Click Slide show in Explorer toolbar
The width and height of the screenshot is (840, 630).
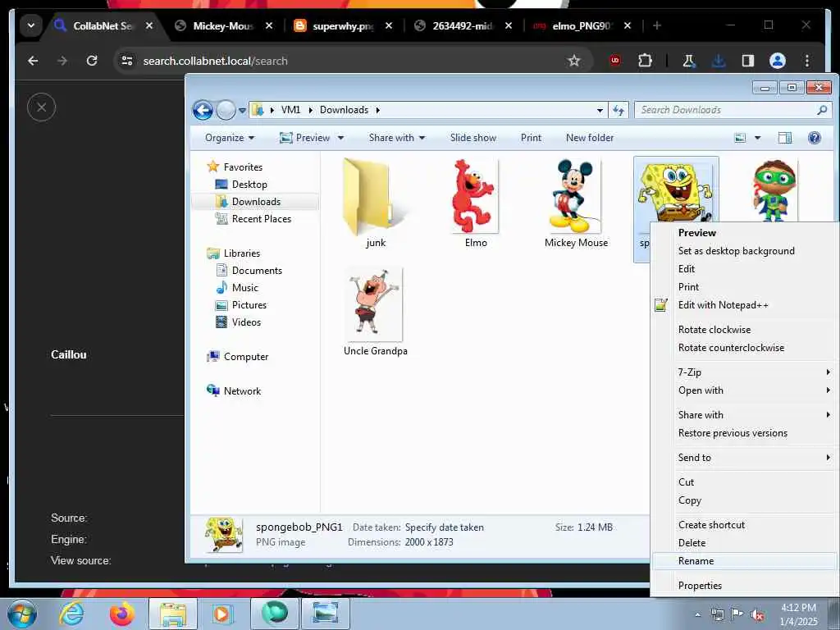473,138
